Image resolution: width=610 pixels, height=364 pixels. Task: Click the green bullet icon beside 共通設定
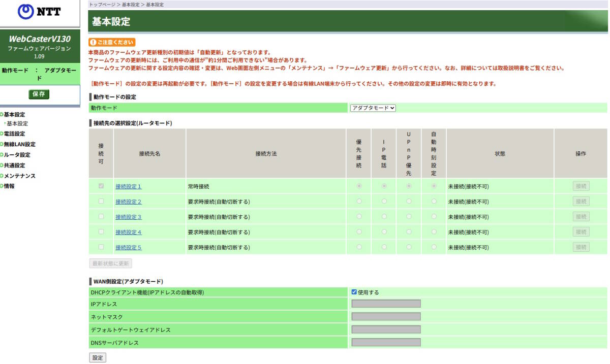3,165
